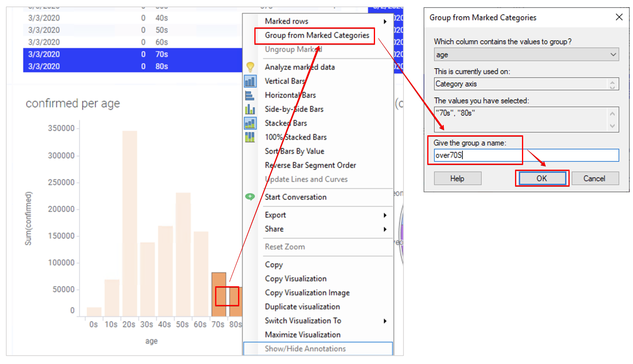Click the 10s bar in chart
The height and width of the screenshot is (364, 633).
point(112,298)
